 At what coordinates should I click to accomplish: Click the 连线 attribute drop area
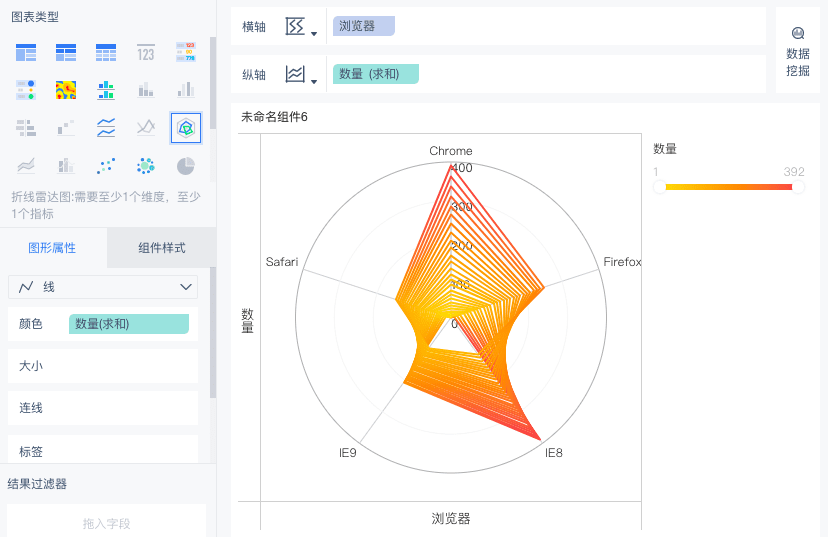(x=103, y=408)
